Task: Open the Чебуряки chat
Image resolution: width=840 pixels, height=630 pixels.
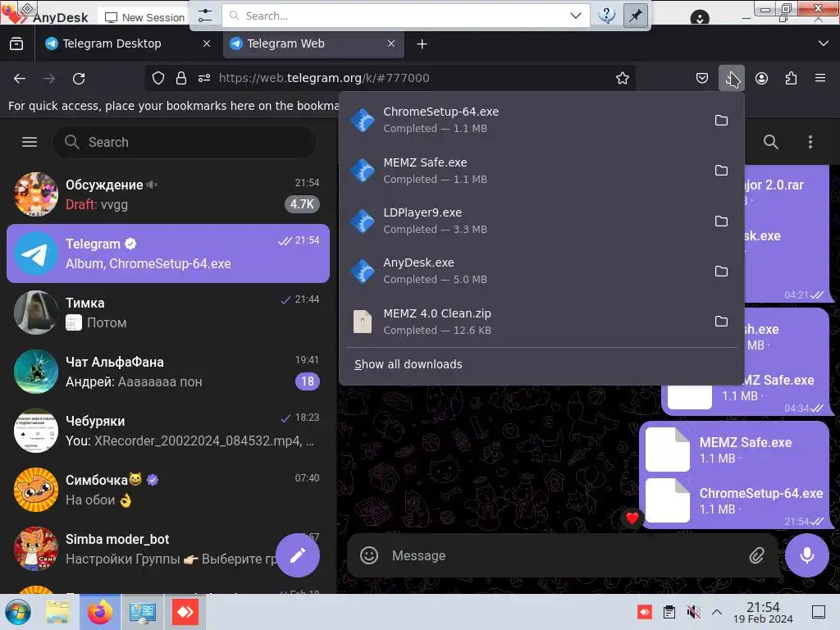Action: click(x=167, y=431)
